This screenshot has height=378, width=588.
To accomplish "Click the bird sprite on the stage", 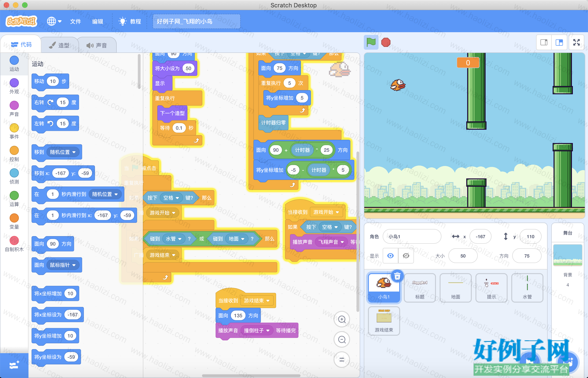I will pos(398,85).
